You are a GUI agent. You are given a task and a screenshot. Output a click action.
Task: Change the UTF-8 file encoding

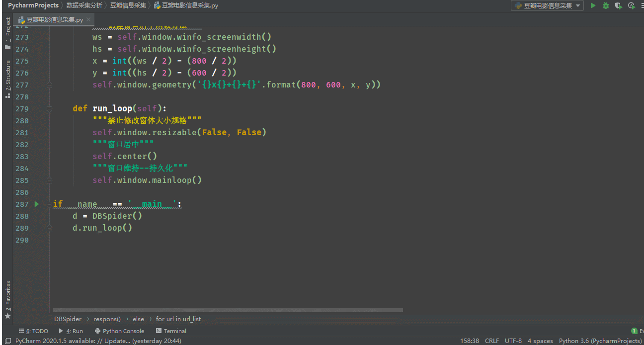[513, 341]
